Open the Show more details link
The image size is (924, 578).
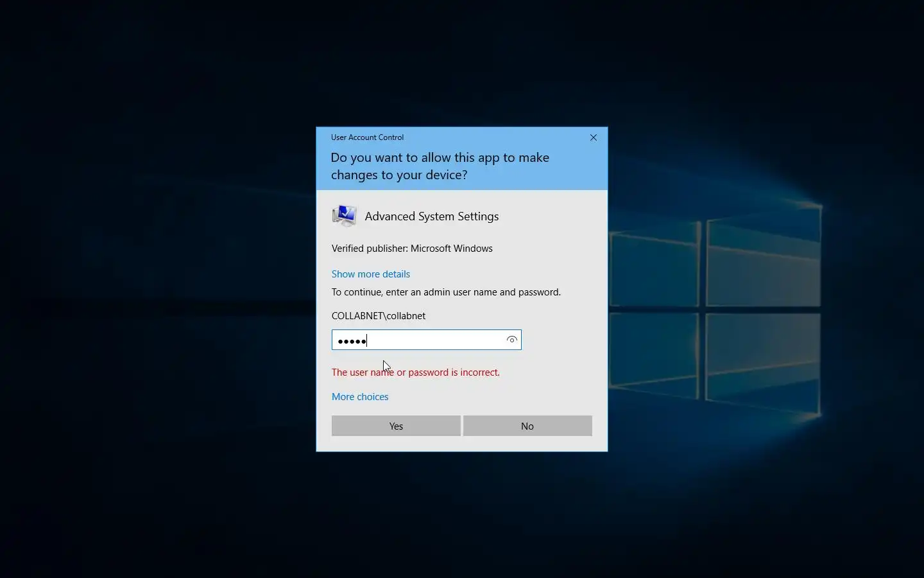point(371,274)
